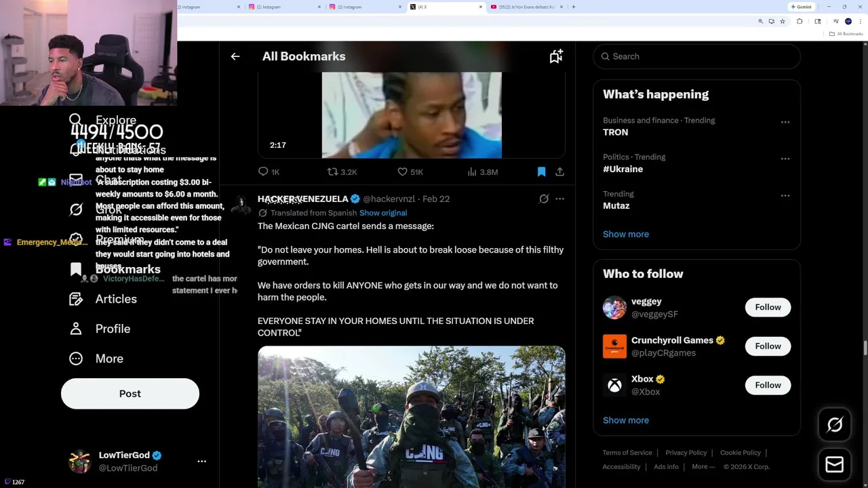This screenshot has height=488, width=868.
Task: Open the Terms of Service link
Action: tap(627, 453)
